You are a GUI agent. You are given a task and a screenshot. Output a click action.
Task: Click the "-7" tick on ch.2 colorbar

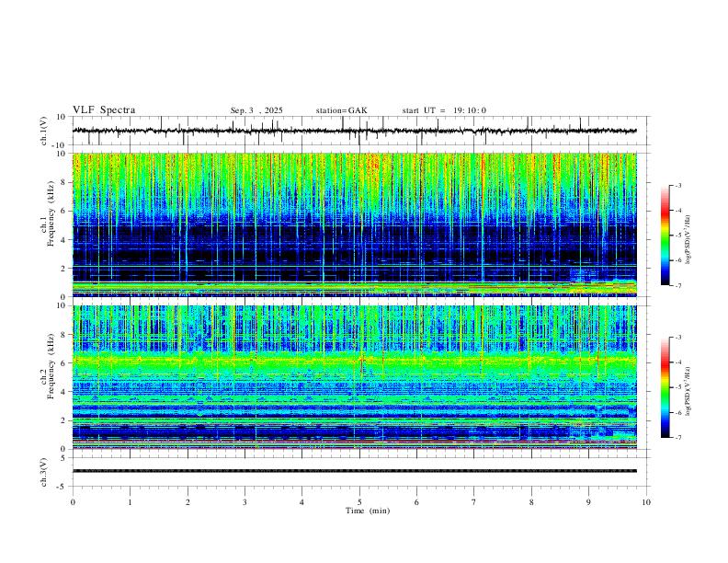click(x=677, y=438)
